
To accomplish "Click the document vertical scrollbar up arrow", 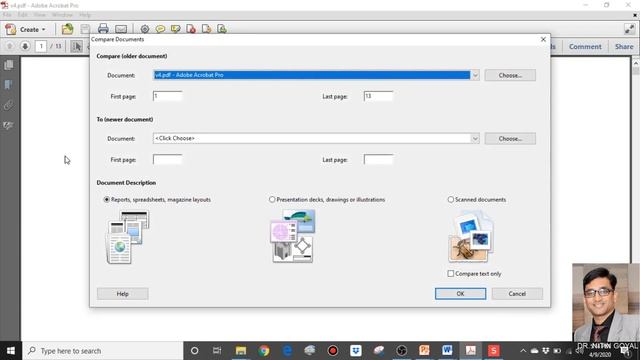I will click(636, 63).
